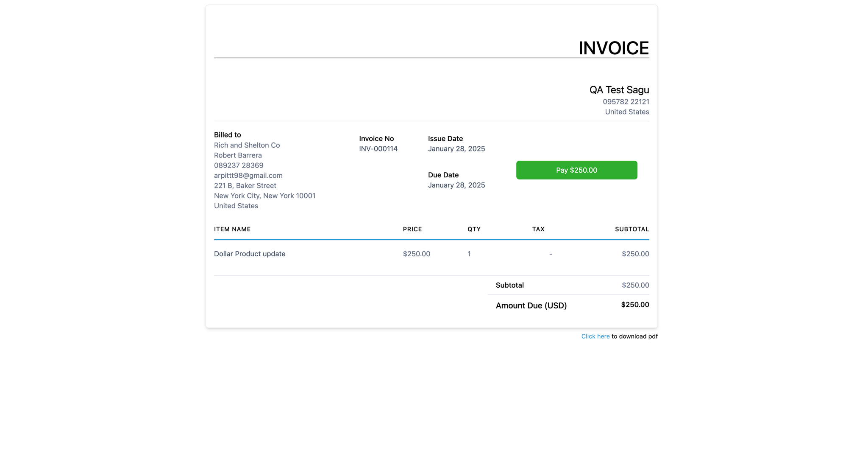Click the QTY column header
This screenshot has height=462, width=868.
474,230
